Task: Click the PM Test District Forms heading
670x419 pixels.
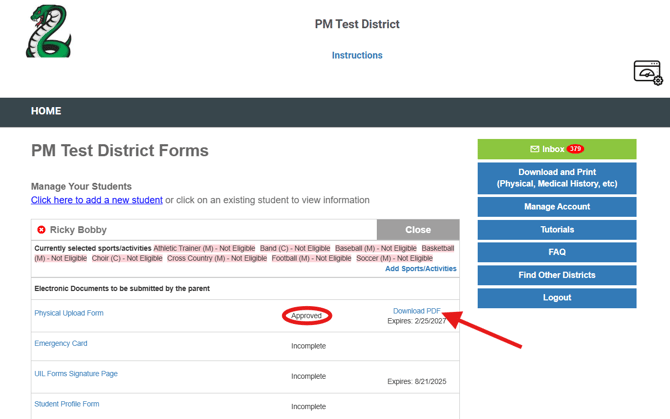Action: 120,151
